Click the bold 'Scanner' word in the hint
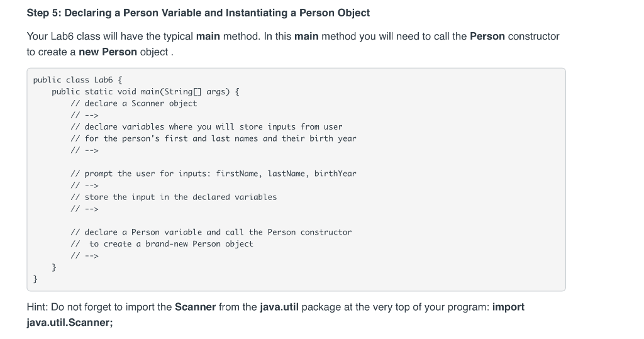 coord(195,307)
